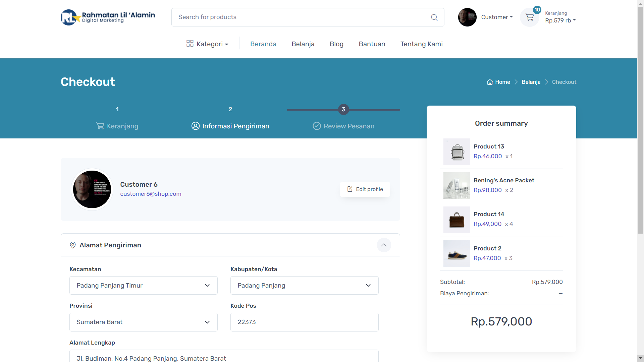
Task: Open the Blog menu item
Action: pyautogui.click(x=336, y=44)
